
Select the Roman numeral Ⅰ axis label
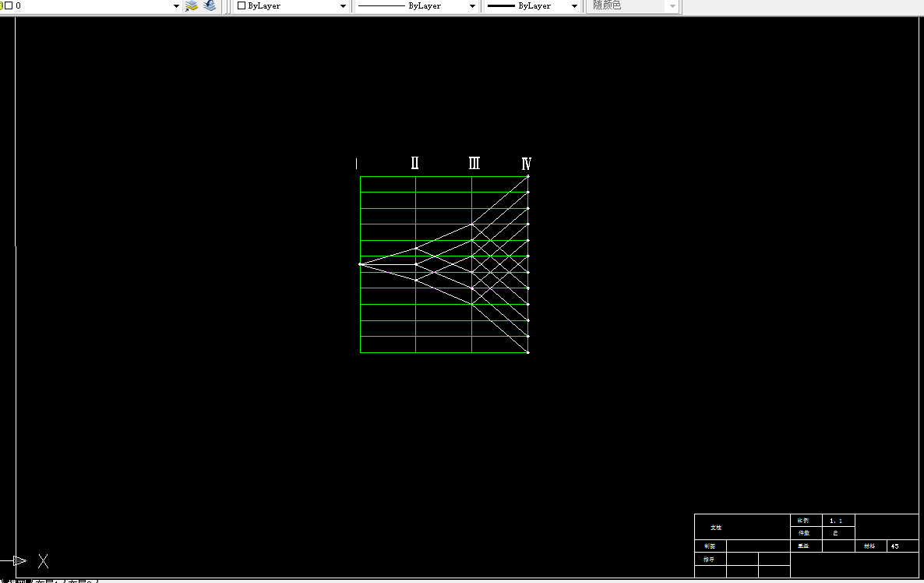click(x=357, y=164)
